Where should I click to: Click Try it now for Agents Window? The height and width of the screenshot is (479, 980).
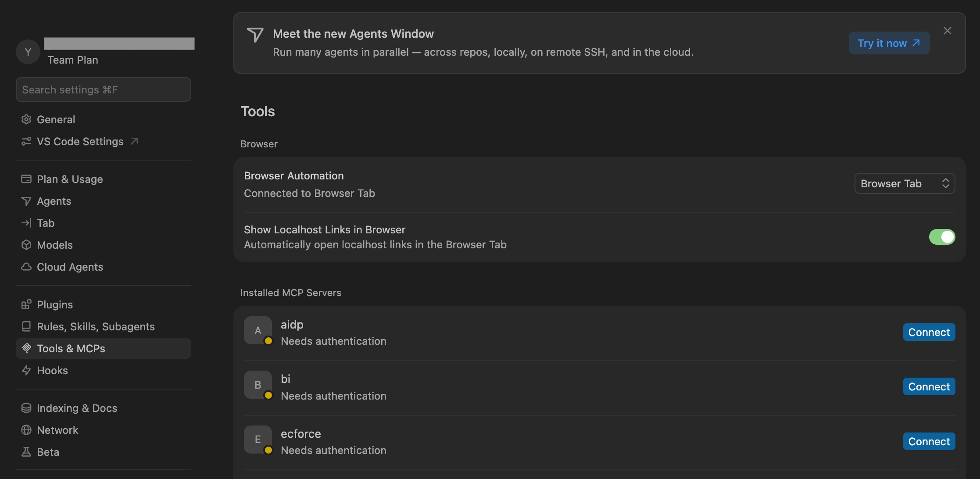889,43
